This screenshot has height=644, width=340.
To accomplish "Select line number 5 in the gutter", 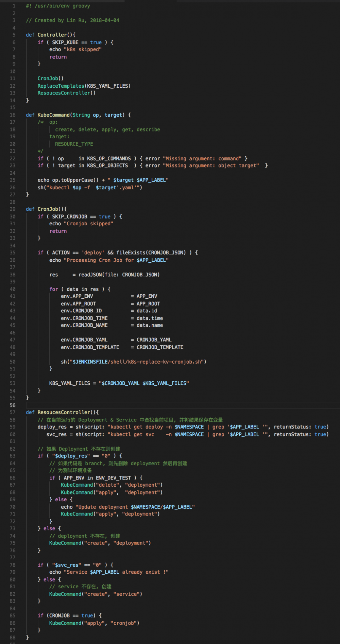I will click(x=14, y=35).
